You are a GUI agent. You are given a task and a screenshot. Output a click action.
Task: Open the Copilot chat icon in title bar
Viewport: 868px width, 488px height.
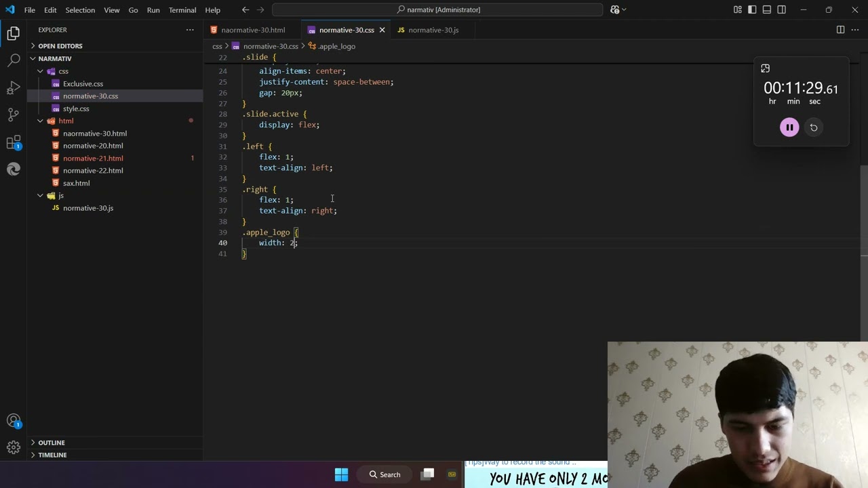(615, 9)
